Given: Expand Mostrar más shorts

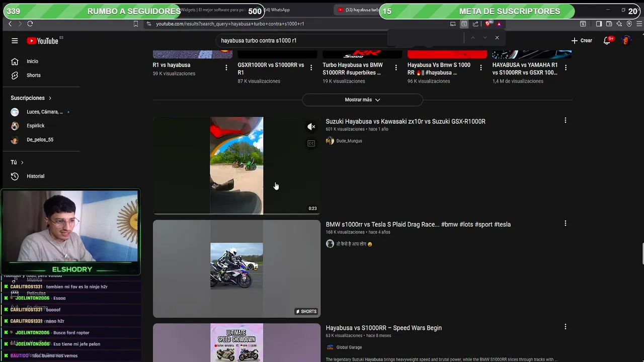Looking at the screenshot, I should click(x=362, y=100).
